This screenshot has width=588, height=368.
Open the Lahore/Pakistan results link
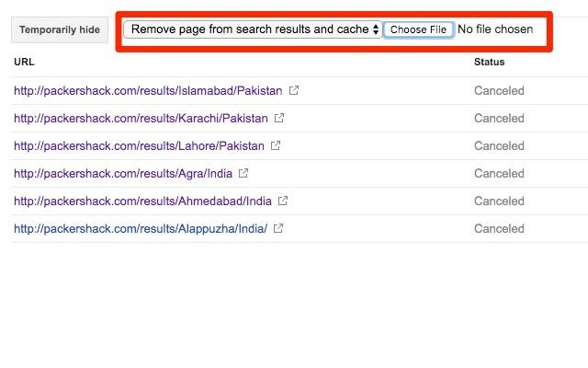click(139, 146)
